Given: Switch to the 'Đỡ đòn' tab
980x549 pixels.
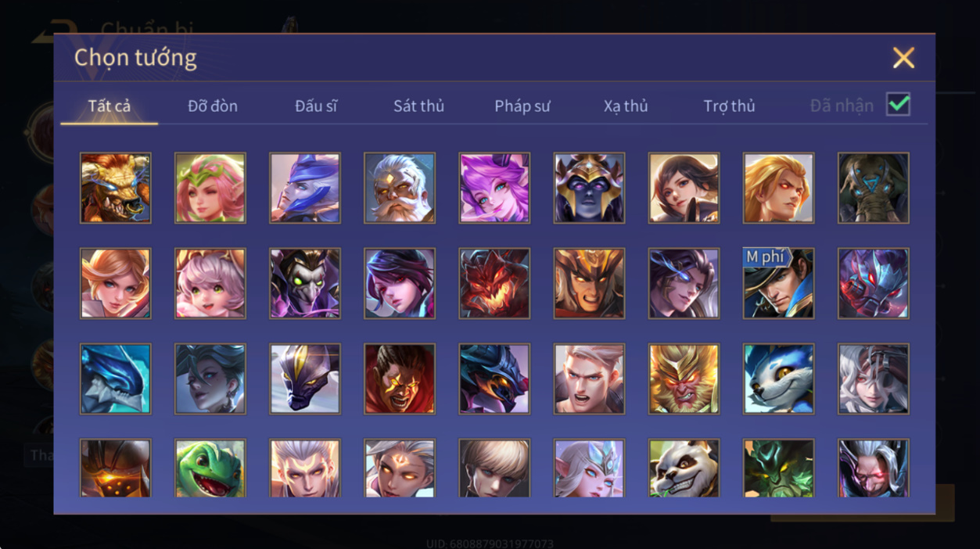Looking at the screenshot, I should click(213, 106).
